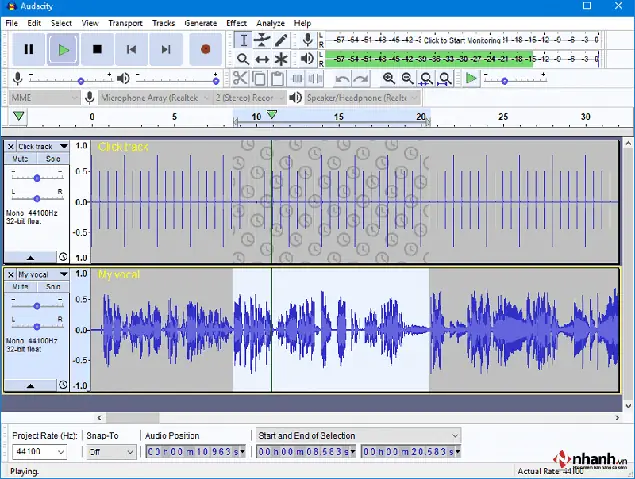Toggle sync-lock clock on My vocal track
Viewport: 635px width, 479px height.
[63, 385]
